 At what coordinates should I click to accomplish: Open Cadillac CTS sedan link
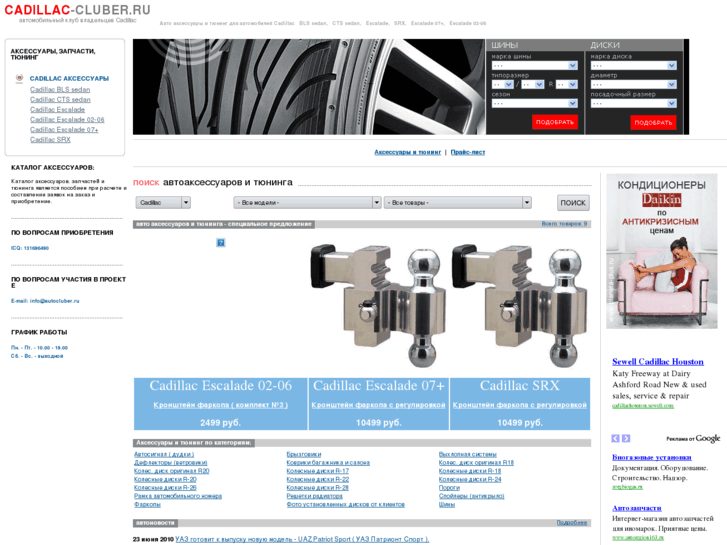60,100
